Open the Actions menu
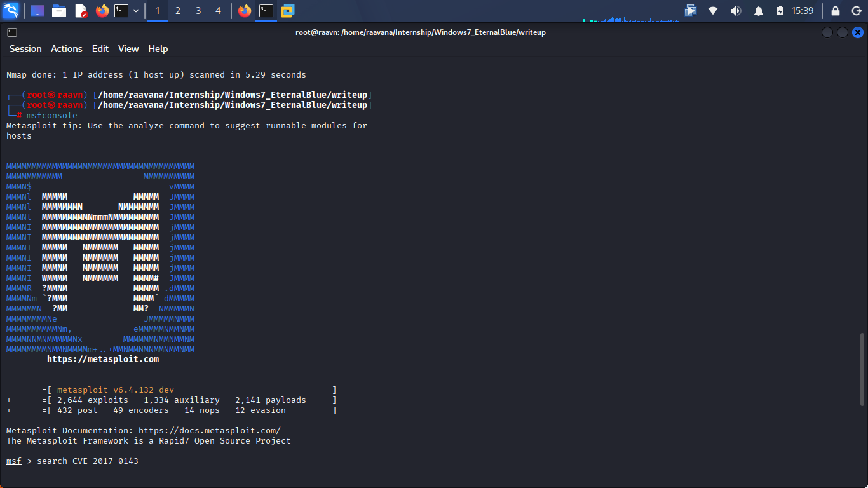This screenshot has height=488, width=868. pyautogui.click(x=67, y=49)
